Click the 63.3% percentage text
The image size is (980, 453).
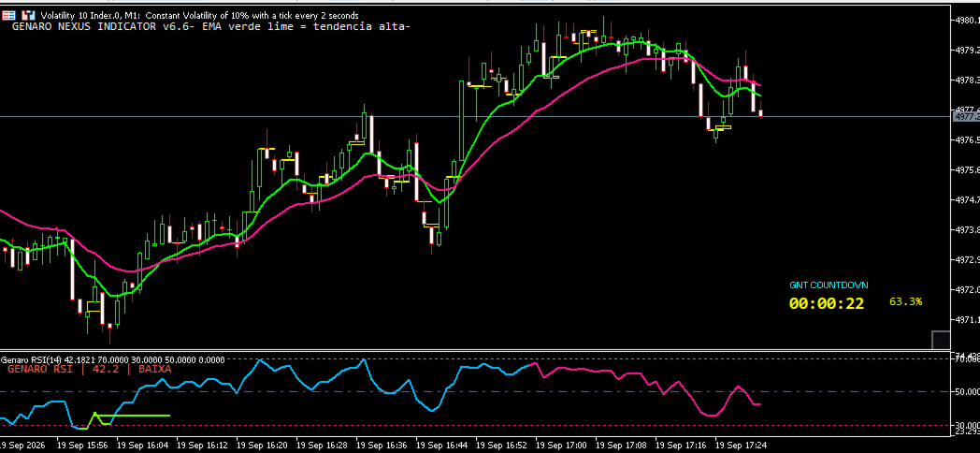click(x=905, y=301)
